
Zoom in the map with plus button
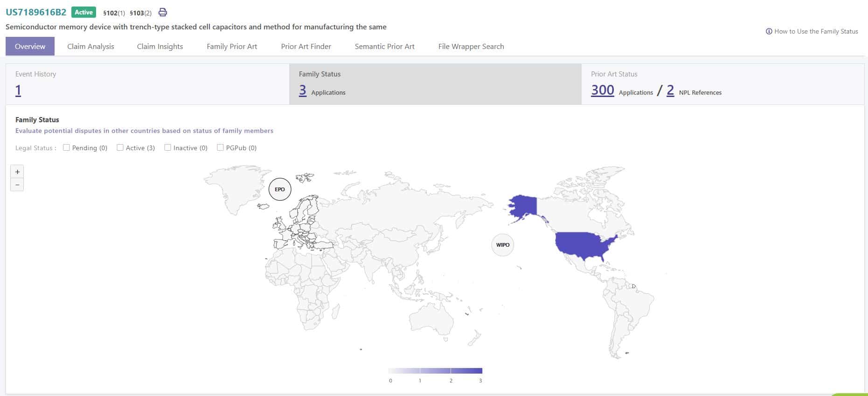click(17, 172)
